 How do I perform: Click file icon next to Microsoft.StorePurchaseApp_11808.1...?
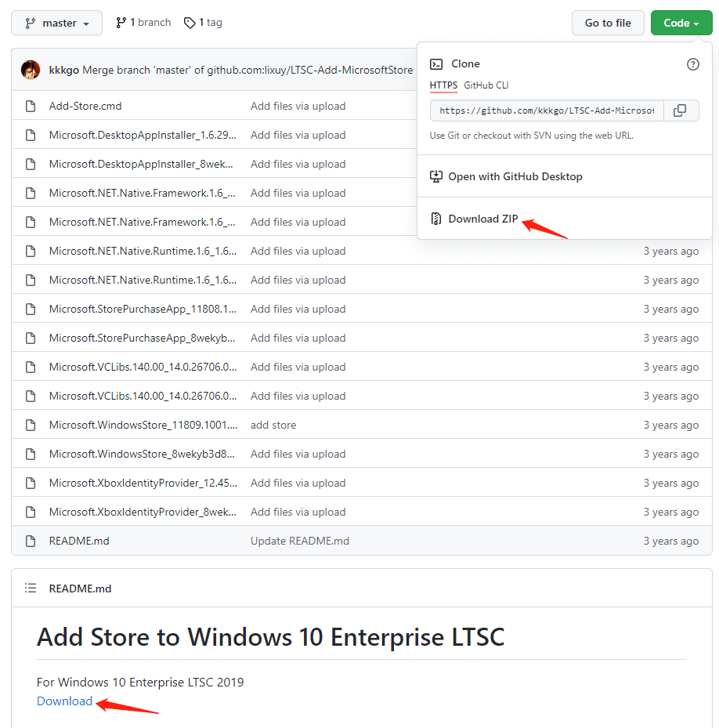pos(31,310)
